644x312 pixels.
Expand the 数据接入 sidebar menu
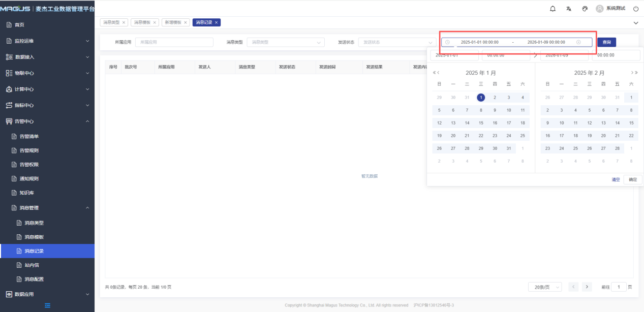(47, 57)
